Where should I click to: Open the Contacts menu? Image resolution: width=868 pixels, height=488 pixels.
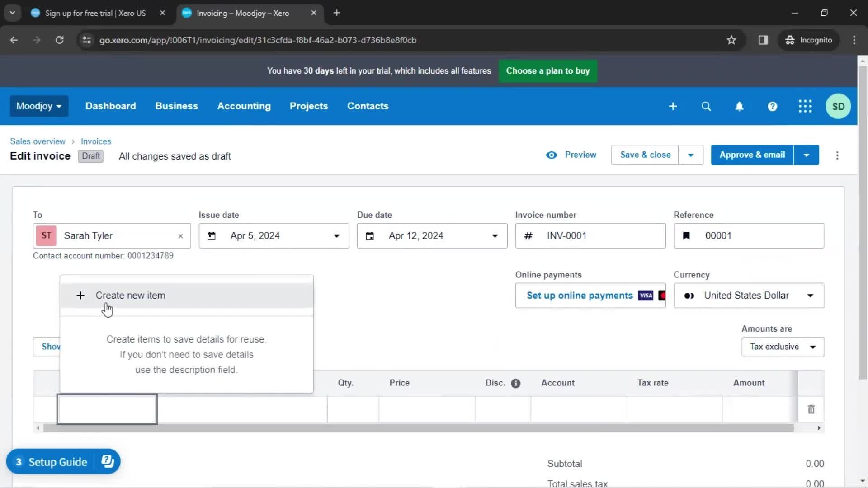[368, 106]
